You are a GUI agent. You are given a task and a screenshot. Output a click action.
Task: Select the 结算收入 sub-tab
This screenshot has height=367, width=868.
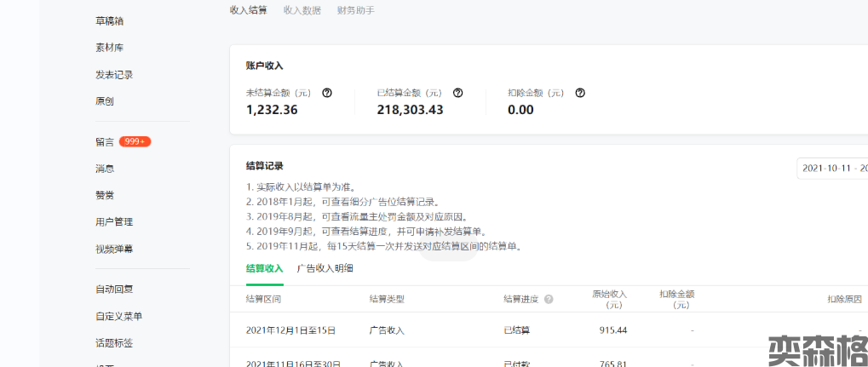(264, 268)
